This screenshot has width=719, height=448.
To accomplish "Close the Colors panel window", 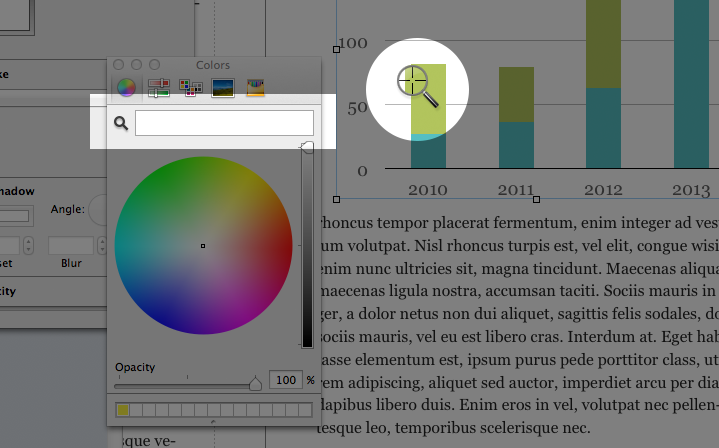I will point(119,65).
